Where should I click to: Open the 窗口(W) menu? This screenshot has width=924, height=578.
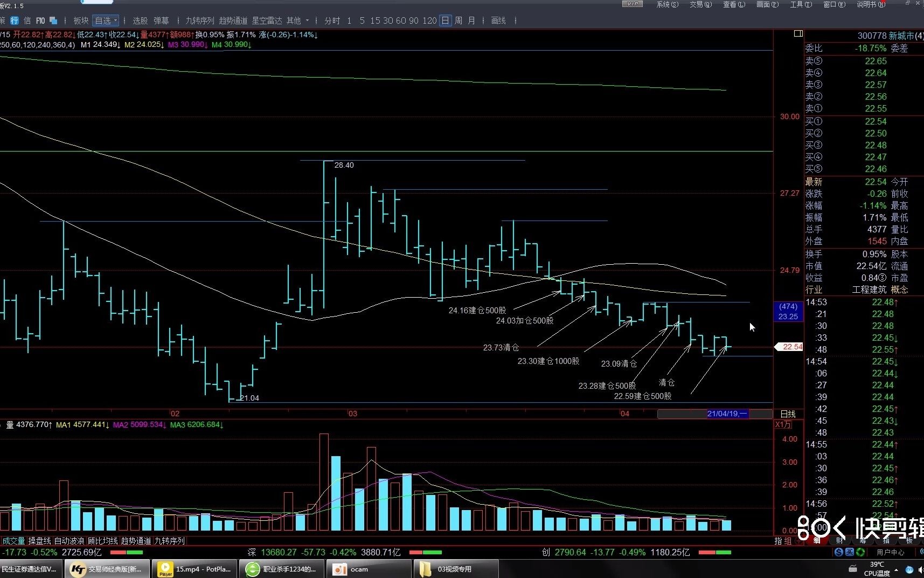(x=834, y=4)
